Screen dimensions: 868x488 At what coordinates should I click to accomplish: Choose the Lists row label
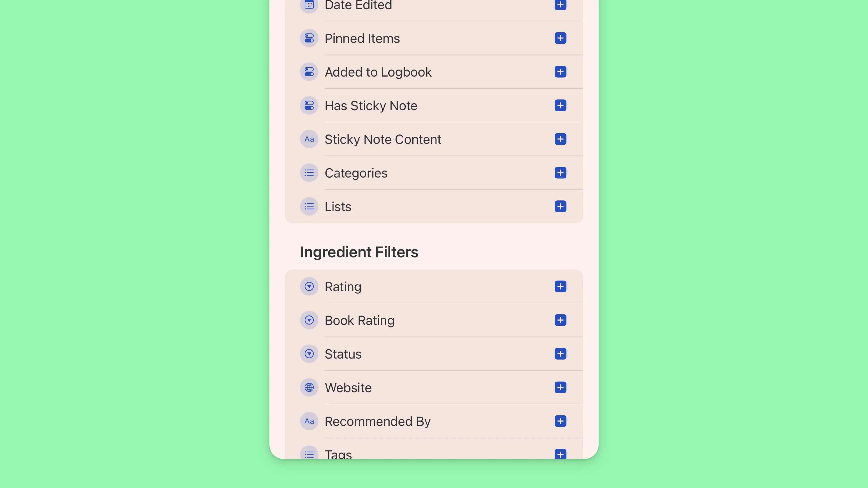338,207
